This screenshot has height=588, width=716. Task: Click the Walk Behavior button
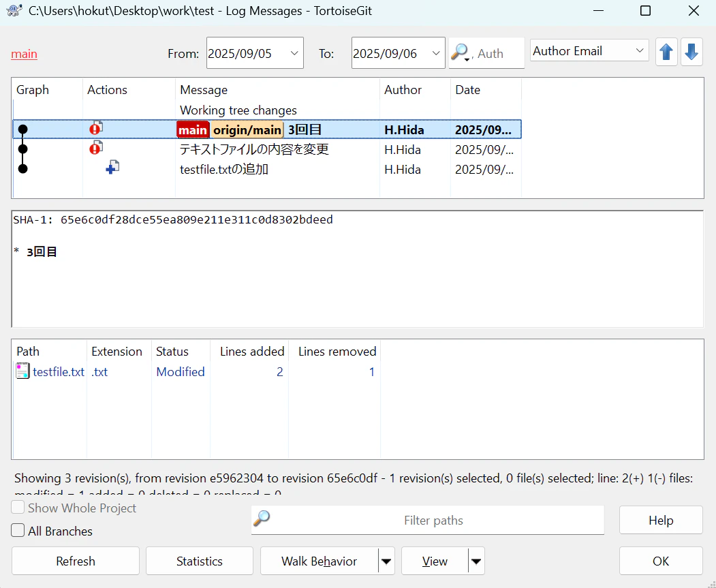(320, 561)
